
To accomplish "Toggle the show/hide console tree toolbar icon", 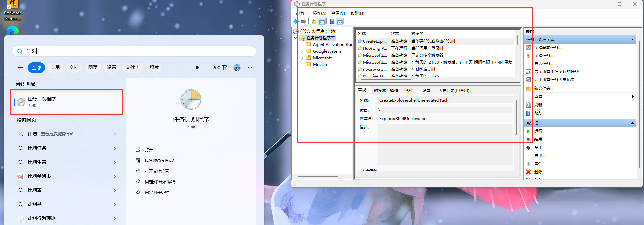I will tap(322, 22).
